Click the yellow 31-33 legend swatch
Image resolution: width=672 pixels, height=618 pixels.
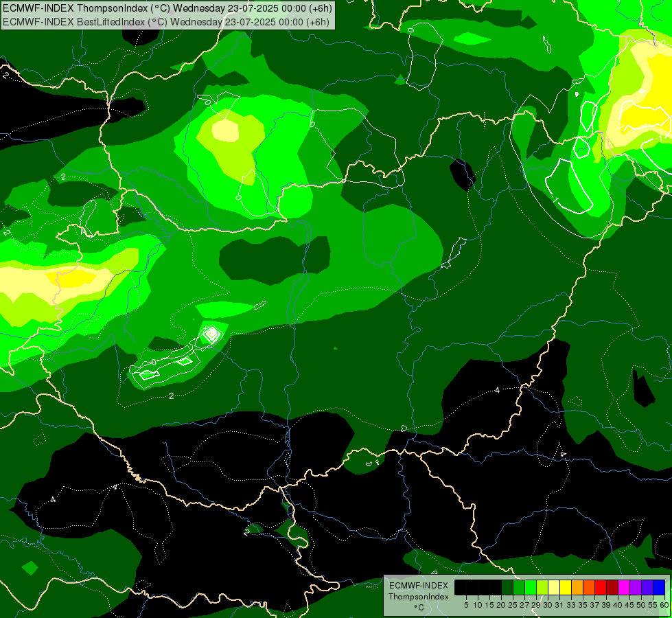click(x=566, y=588)
